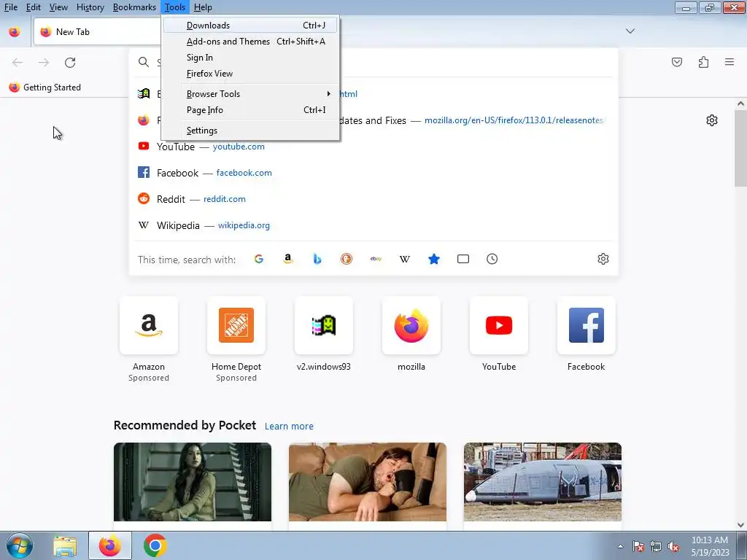The height and width of the screenshot is (560, 747).
Task: Click the muted volume tray icon
Action: [673, 547]
